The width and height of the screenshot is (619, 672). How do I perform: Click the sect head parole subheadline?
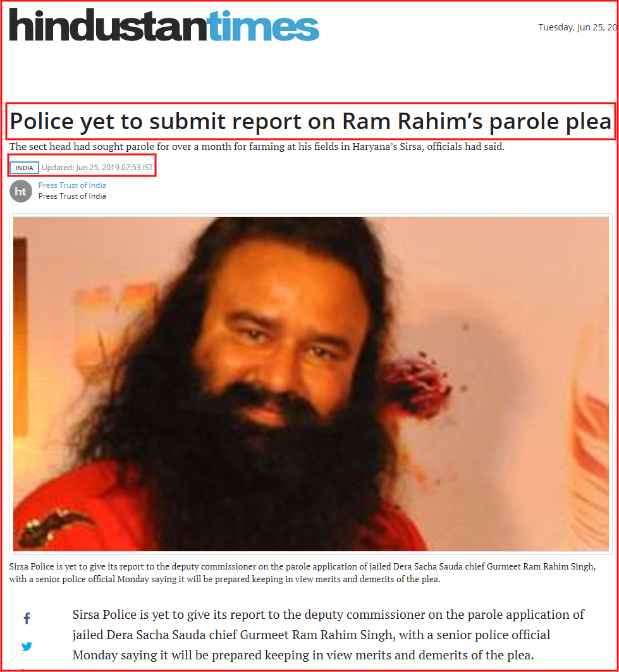257,147
